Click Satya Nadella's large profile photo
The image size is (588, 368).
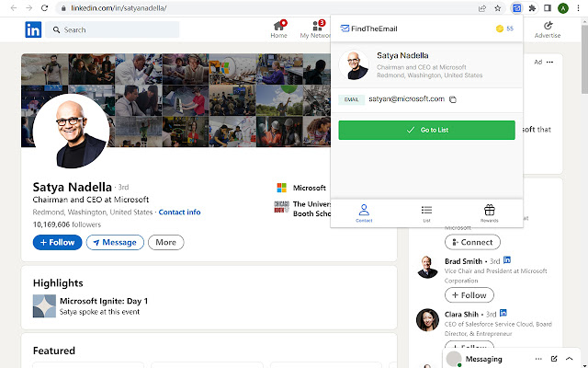(x=72, y=132)
